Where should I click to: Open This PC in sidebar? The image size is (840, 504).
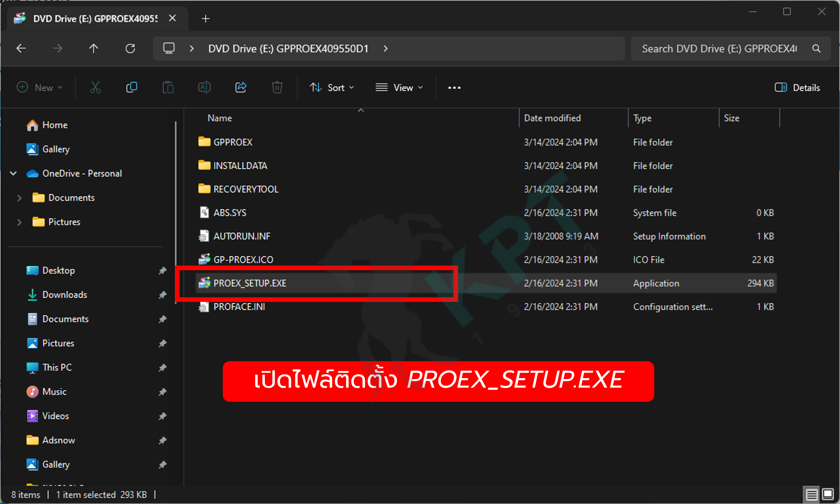click(49, 367)
